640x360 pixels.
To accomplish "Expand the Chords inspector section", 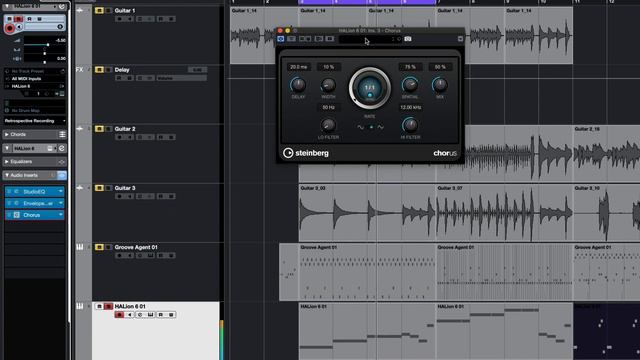I will [x=7, y=134].
